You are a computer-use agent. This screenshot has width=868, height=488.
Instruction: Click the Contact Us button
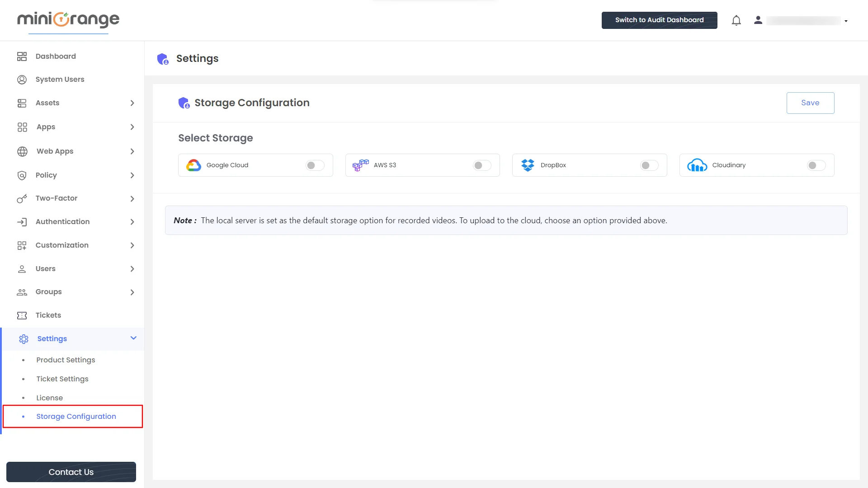pos(71,471)
